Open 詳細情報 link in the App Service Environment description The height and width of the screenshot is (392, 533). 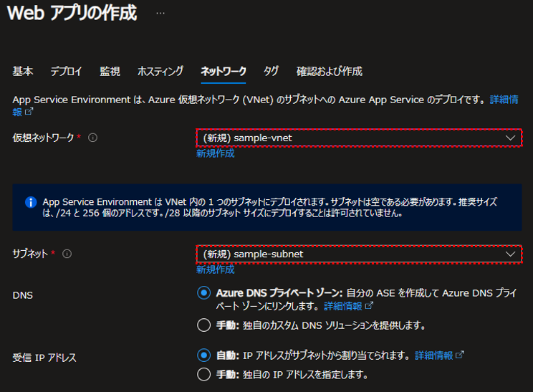click(x=504, y=100)
